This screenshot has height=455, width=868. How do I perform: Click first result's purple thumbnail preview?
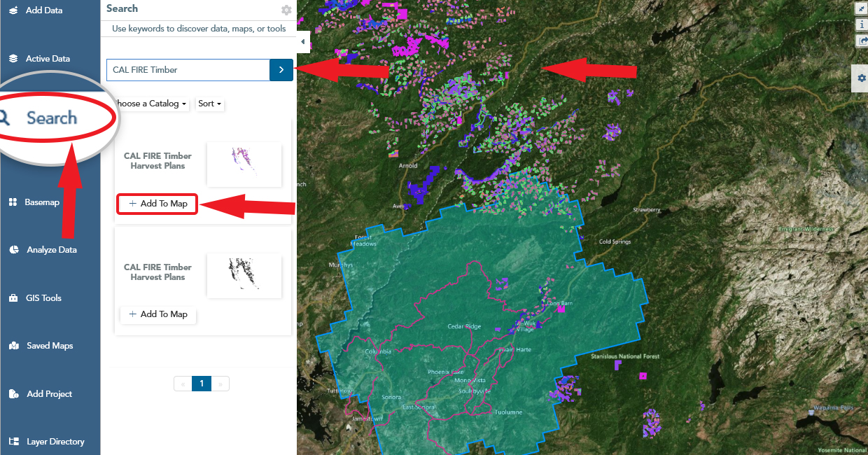(244, 164)
